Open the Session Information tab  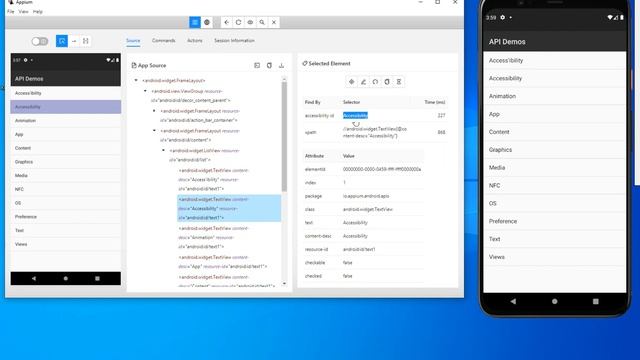coord(234,41)
